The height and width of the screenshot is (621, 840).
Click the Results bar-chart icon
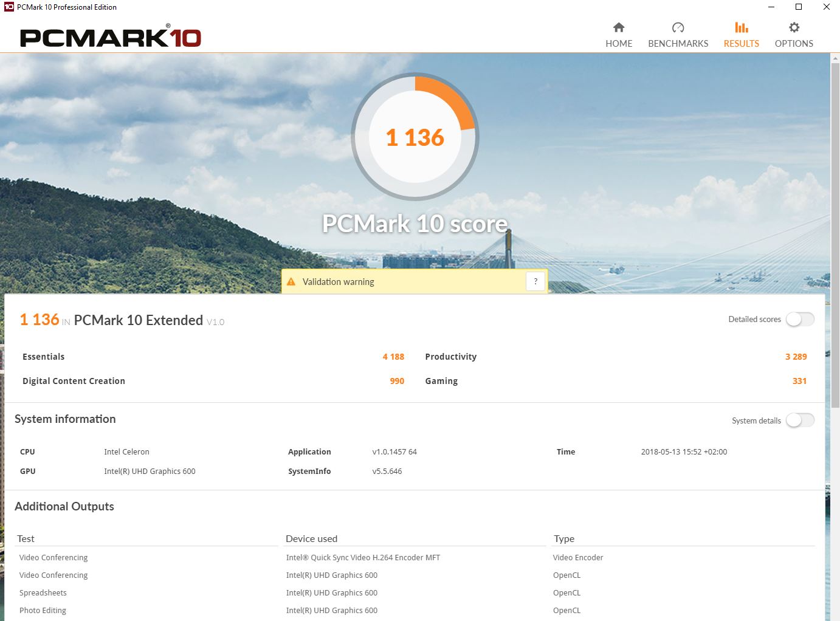(741, 27)
